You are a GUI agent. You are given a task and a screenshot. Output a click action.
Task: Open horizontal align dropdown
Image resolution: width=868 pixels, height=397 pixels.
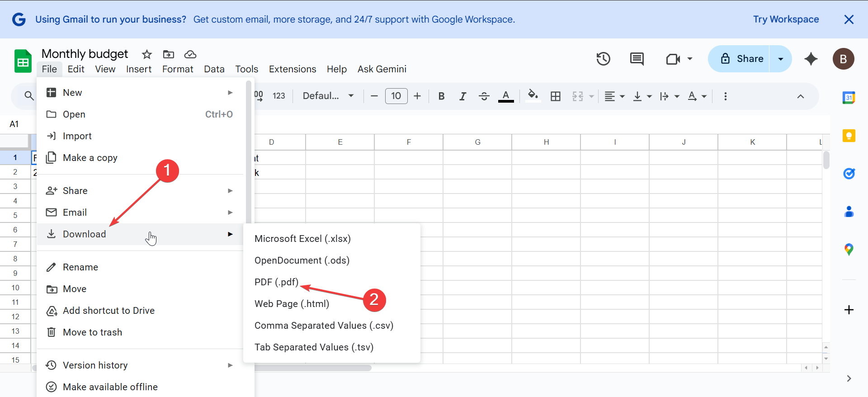(614, 96)
